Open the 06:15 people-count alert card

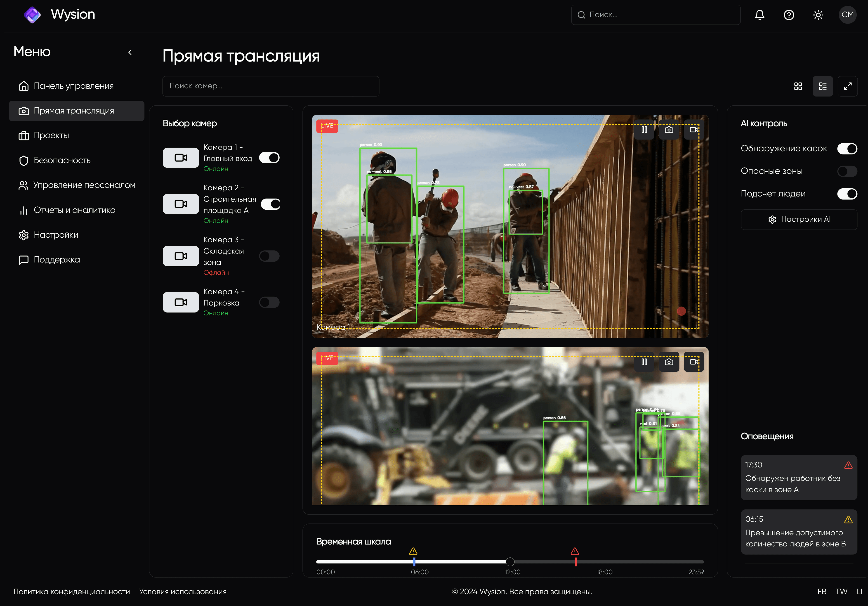[799, 532]
